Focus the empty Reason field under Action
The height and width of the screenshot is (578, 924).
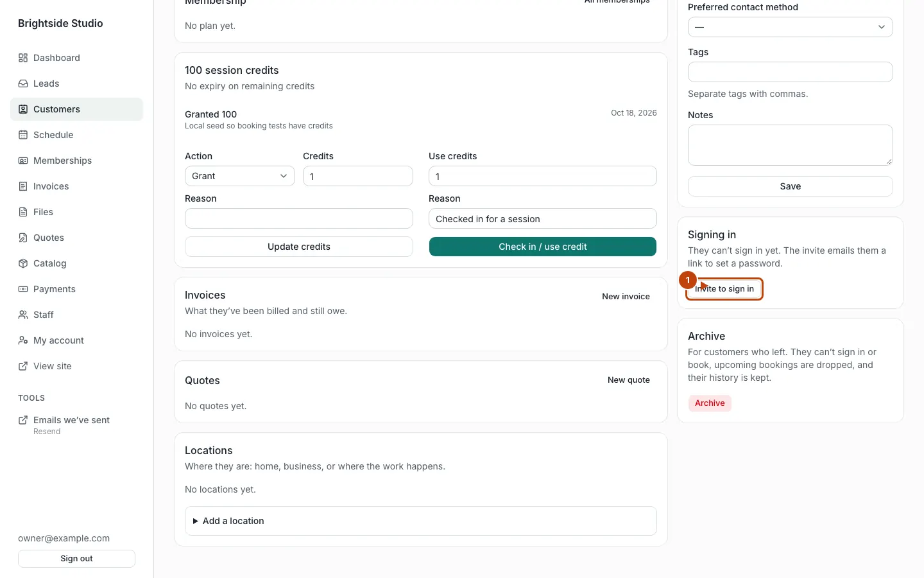coord(299,218)
